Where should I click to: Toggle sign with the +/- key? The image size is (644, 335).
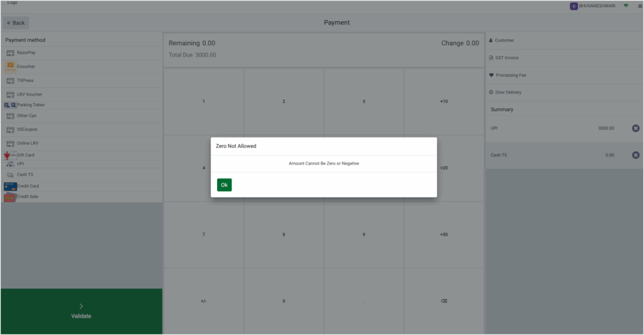(204, 301)
